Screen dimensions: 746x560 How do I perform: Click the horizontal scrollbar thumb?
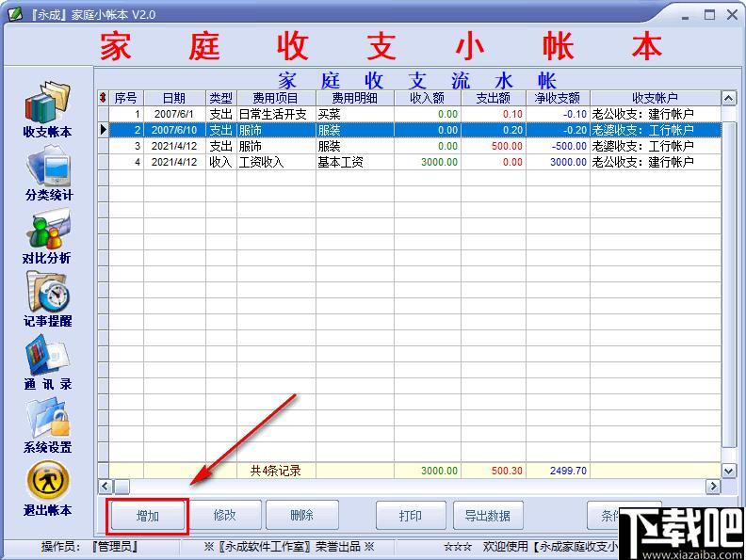(122, 487)
